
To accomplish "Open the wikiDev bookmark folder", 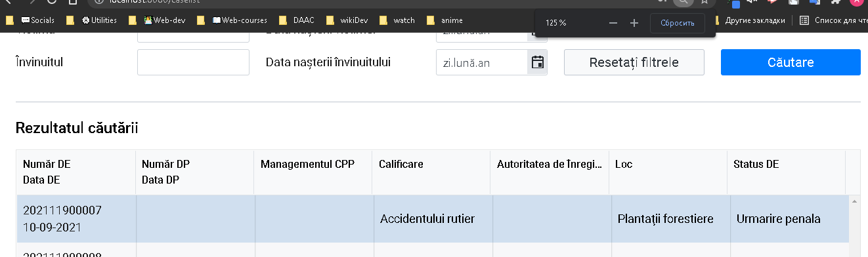I will click(349, 20).
